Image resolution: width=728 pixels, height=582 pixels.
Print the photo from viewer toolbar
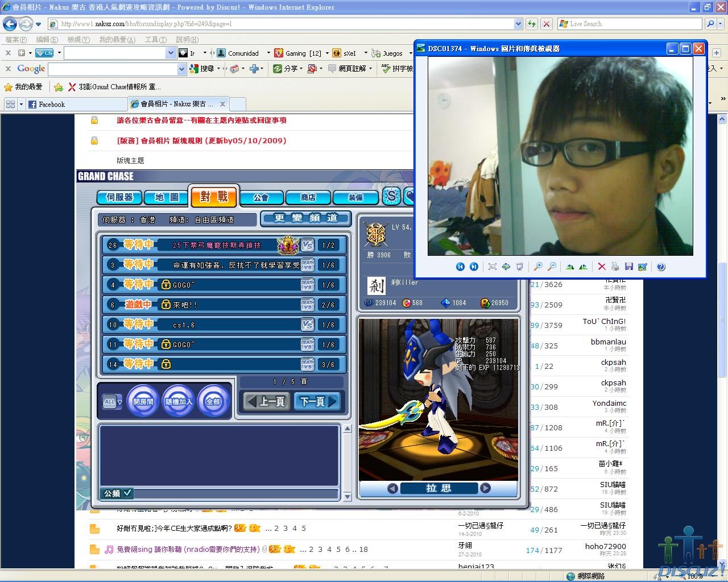pyautogui.click(x=615, y=267)
